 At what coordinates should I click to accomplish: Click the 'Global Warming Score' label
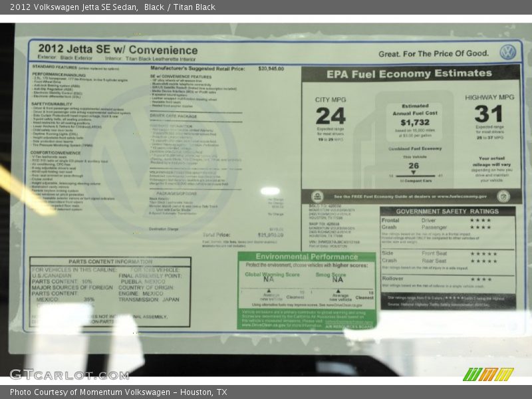pyautogui.click(x=272, y=275)
